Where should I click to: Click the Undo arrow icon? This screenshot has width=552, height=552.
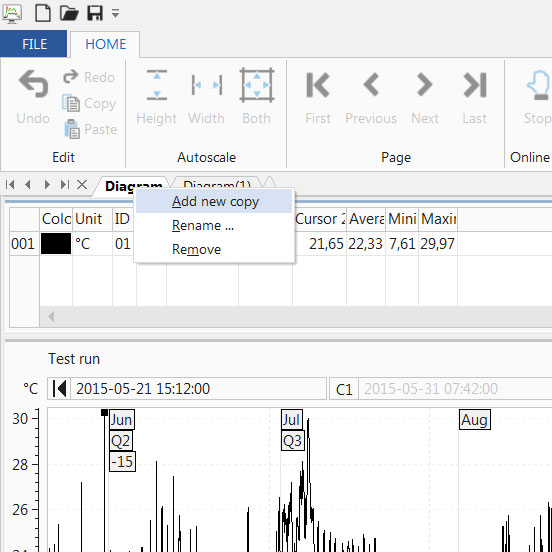(x=33, y=83)
